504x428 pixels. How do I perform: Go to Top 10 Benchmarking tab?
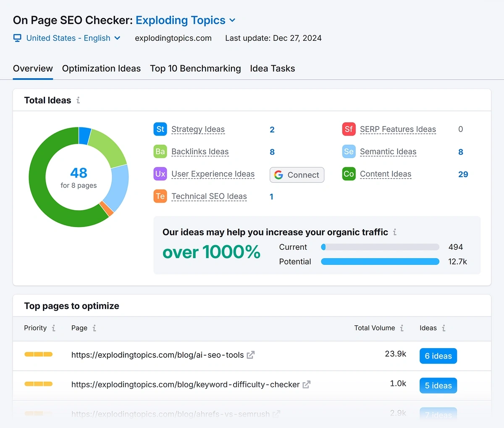click(195, 69)
